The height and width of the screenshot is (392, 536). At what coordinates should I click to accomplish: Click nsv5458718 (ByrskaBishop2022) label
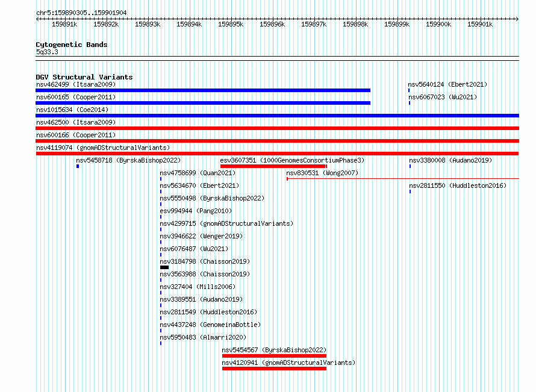[x=128, y=160]
